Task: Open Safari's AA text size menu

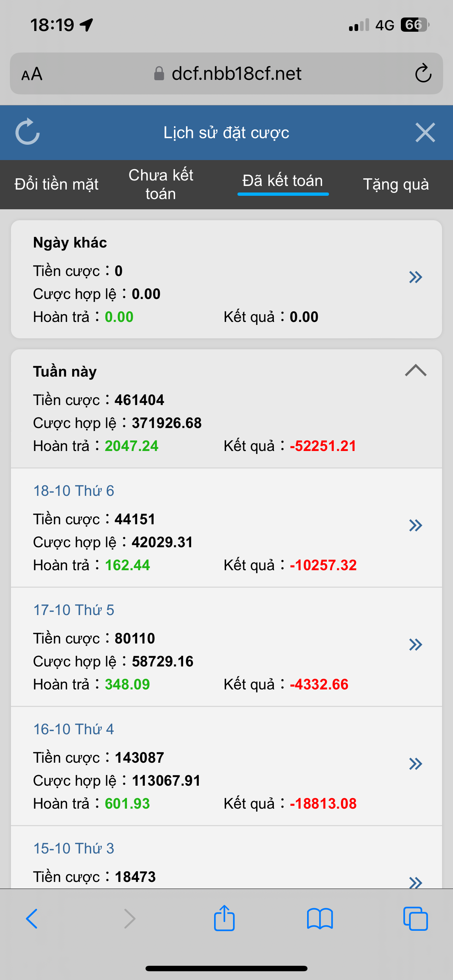Action: tap(32, 74)
